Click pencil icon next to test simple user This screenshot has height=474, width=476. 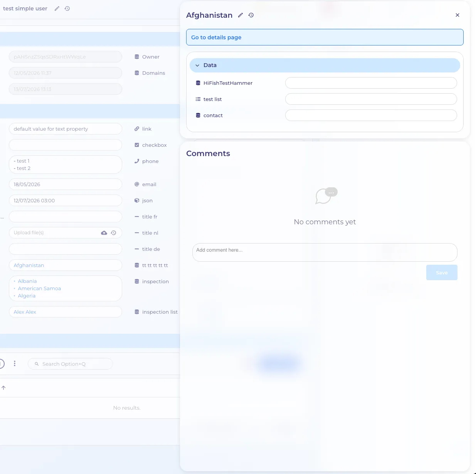57,8
